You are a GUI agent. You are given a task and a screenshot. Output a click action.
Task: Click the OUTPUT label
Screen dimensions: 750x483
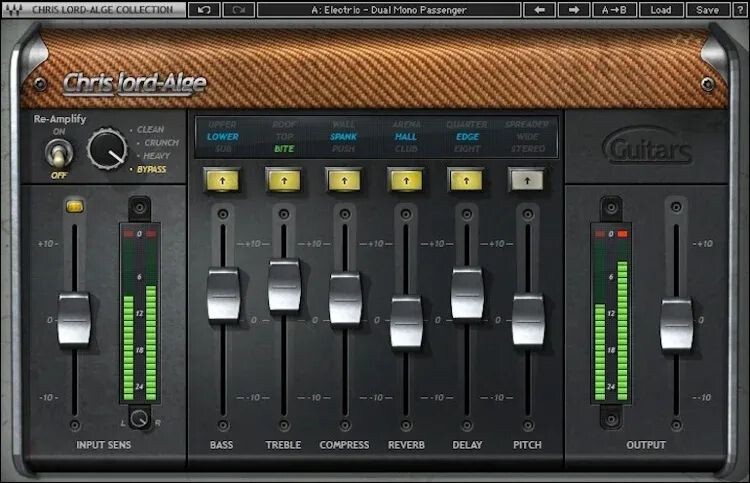pos(646,445)
